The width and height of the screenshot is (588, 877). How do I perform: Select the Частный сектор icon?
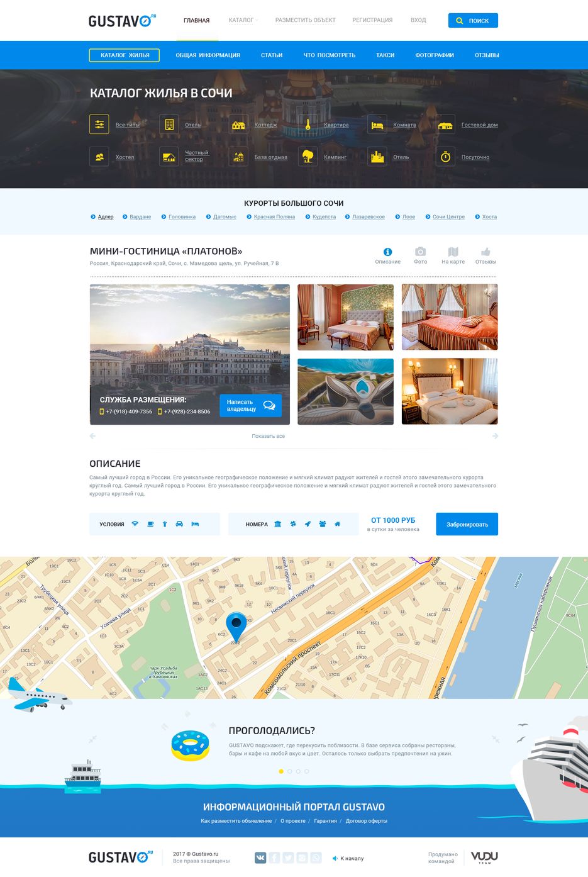pyautogui.click(x=169, y=157)
